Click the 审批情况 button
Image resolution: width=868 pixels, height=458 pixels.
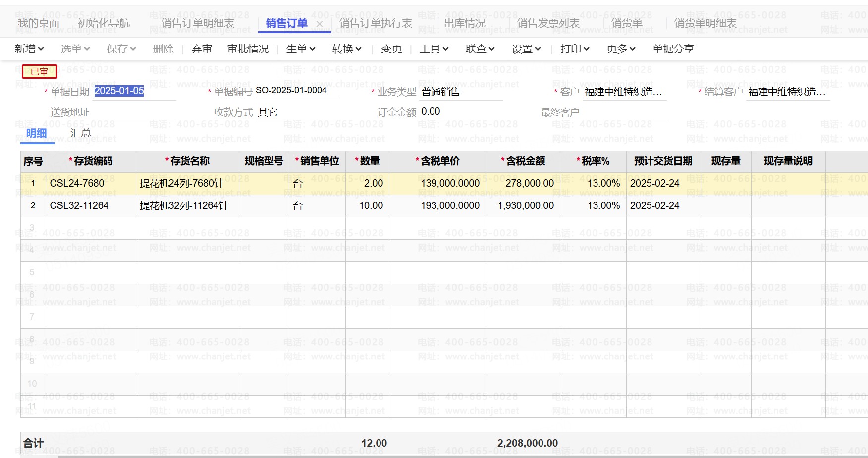(x=248, y=49)
